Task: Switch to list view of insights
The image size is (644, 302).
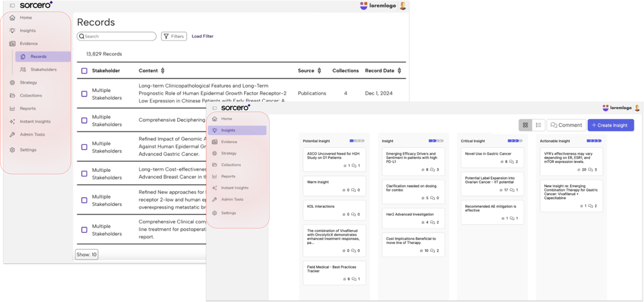Action: coord(538,125)
